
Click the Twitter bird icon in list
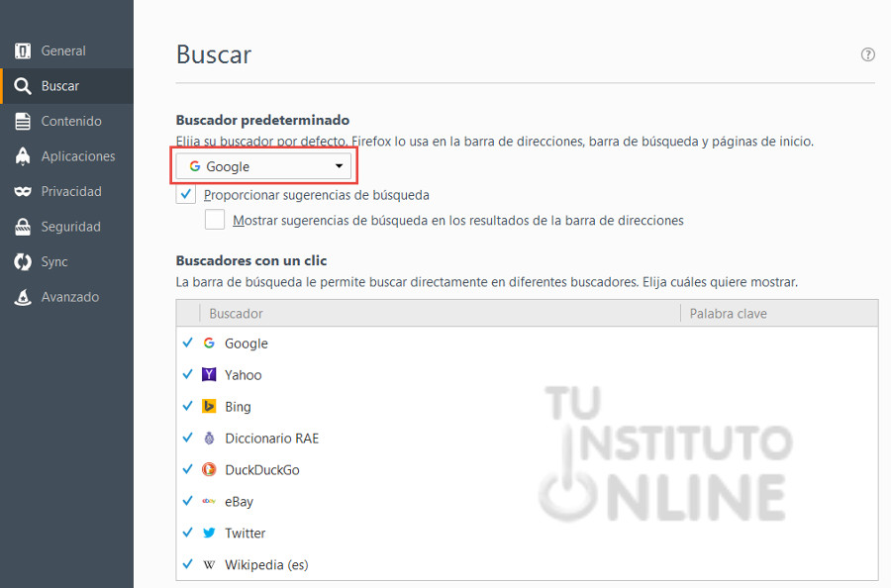(209, 533)
